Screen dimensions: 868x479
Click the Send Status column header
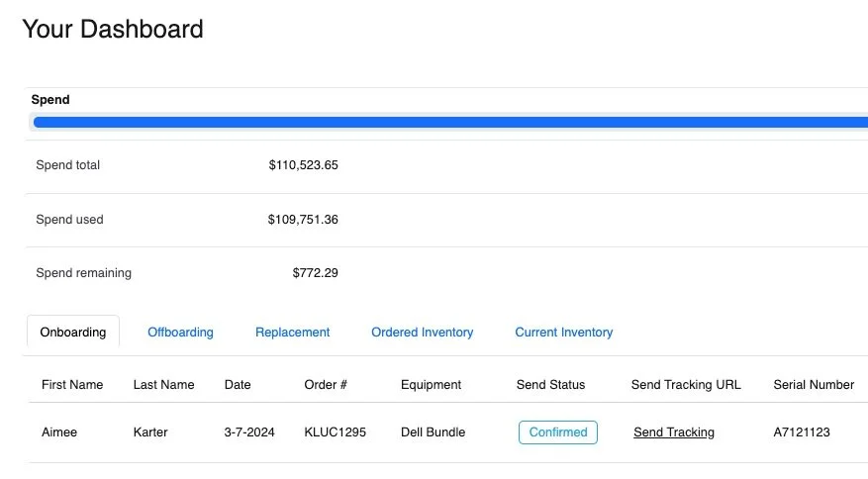550,385
